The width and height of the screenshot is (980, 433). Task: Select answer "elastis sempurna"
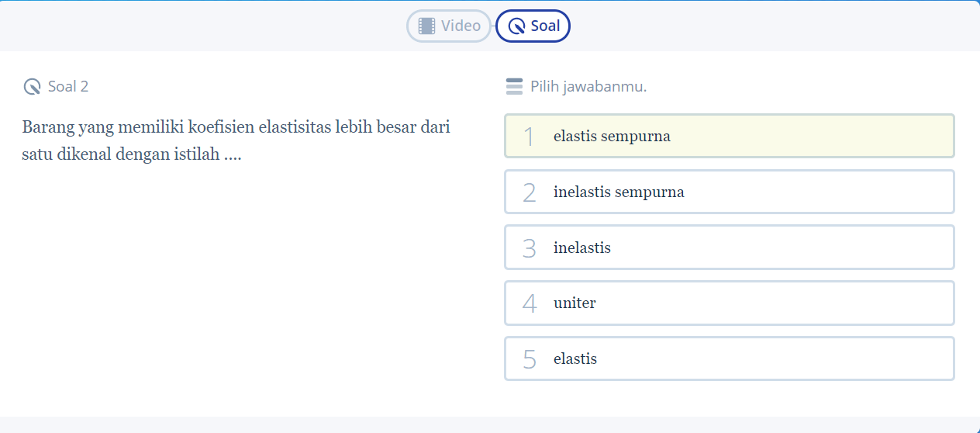tap(729, 137)
